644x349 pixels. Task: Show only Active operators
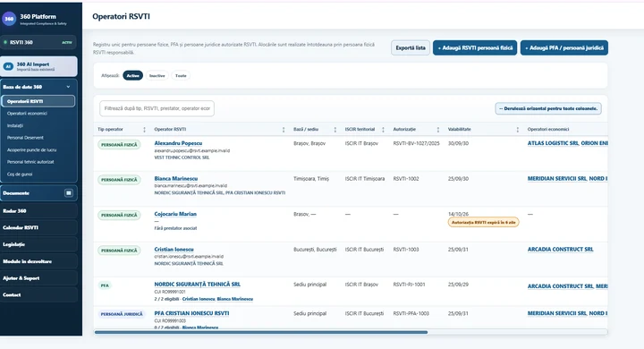click(132, 76)
